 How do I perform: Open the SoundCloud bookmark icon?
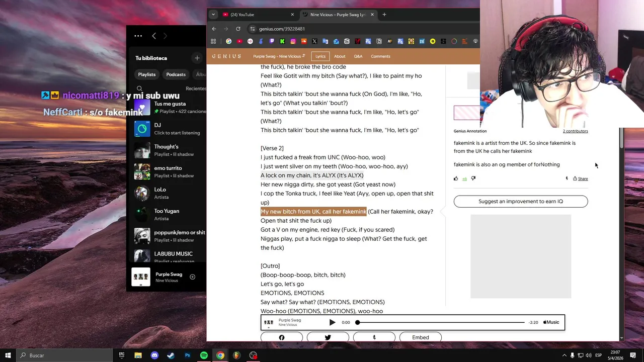(303, 41)
